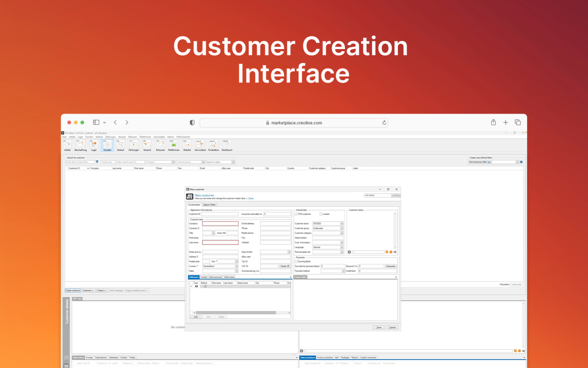Switch to the Eigene Felder tab
The image size is (588, 368).
209,205
